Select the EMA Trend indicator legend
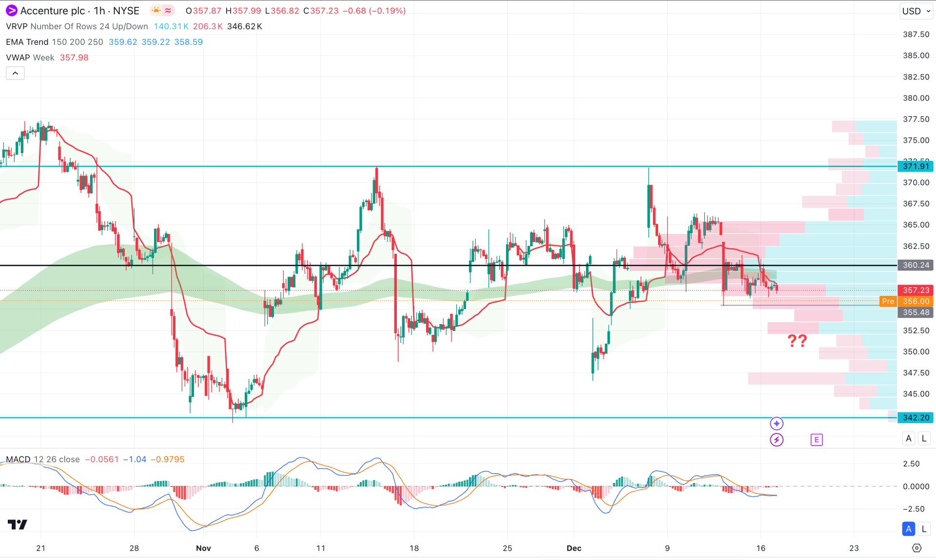The height and width of the screenshot is (560, 936). click(x=55, y=42)
